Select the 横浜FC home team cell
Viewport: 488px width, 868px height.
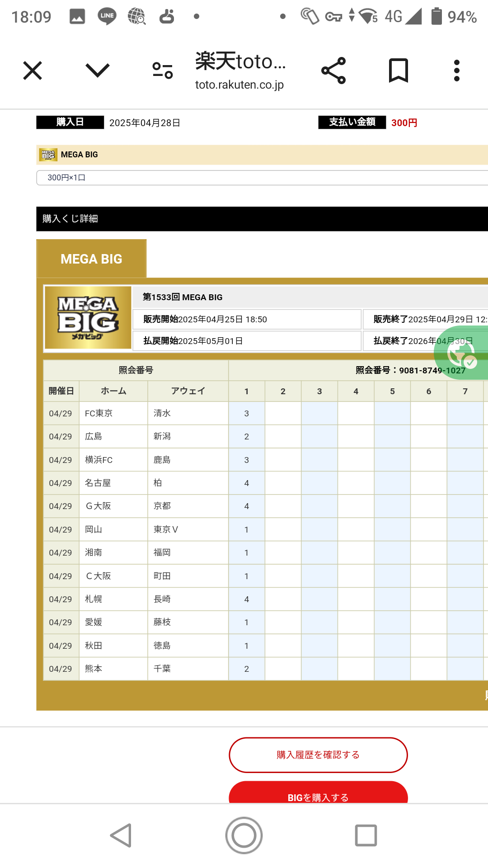113,460
